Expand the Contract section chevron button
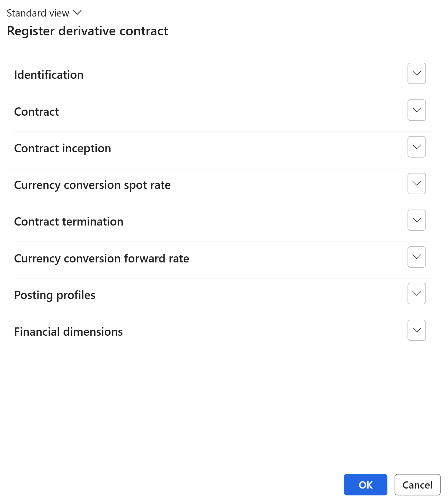 (x=416, y=110)
